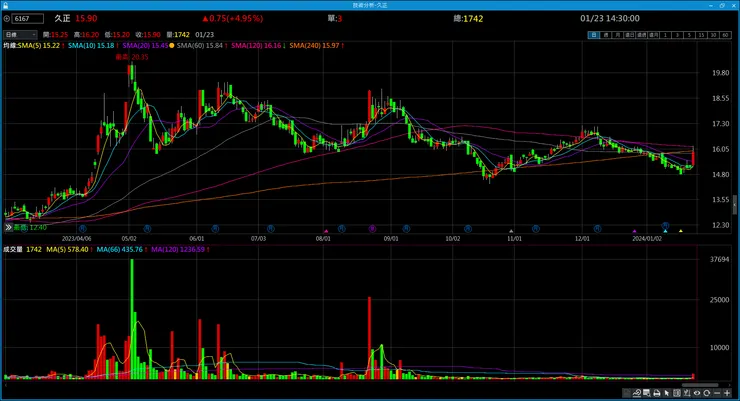Viewport: 740px width, 401px height.
Task: Click the MA(66) 435.76 volume indicator label
Action: 119,249
